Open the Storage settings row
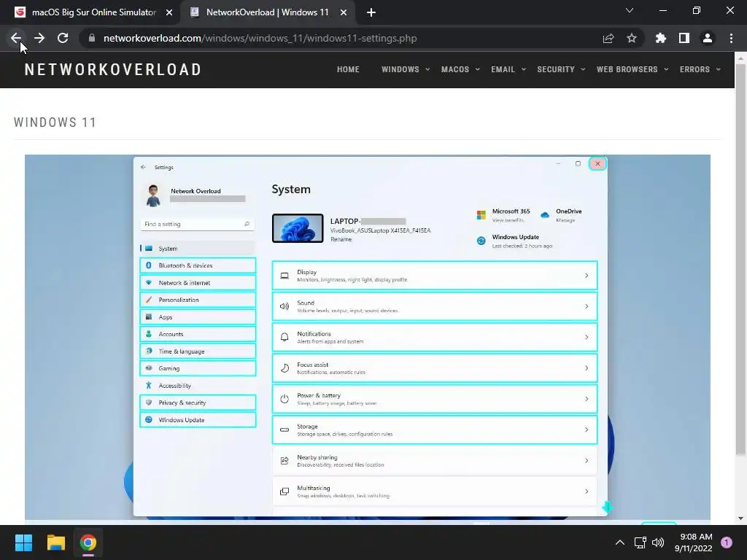Image resolution: width=747 pixels, height=560 pixels. (x=435, y=429)
